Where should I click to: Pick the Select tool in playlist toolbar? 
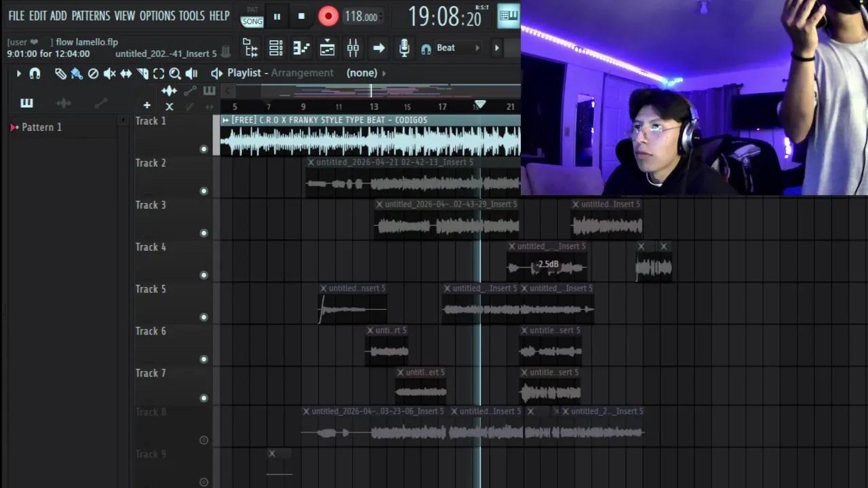159,73
